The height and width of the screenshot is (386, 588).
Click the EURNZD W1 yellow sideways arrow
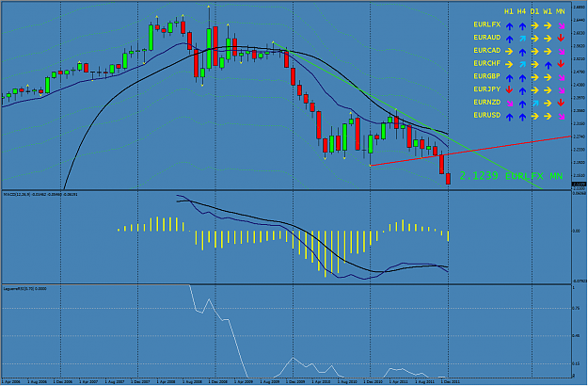[548, 104]
